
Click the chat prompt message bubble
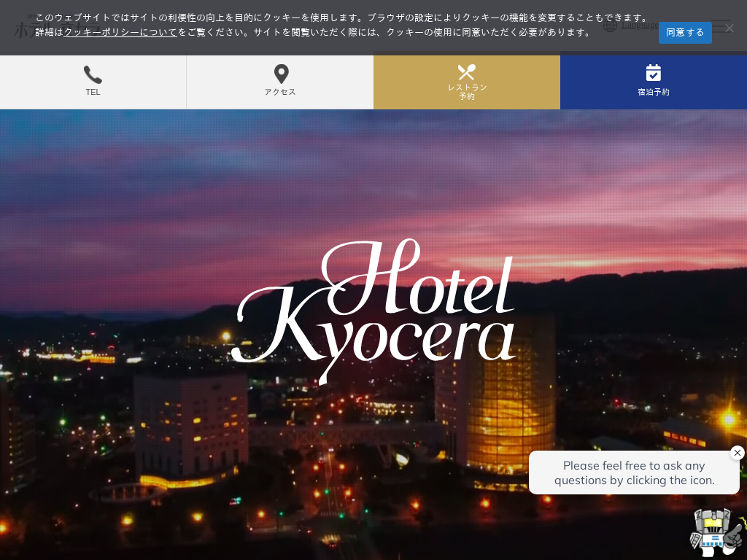[634, 472]
